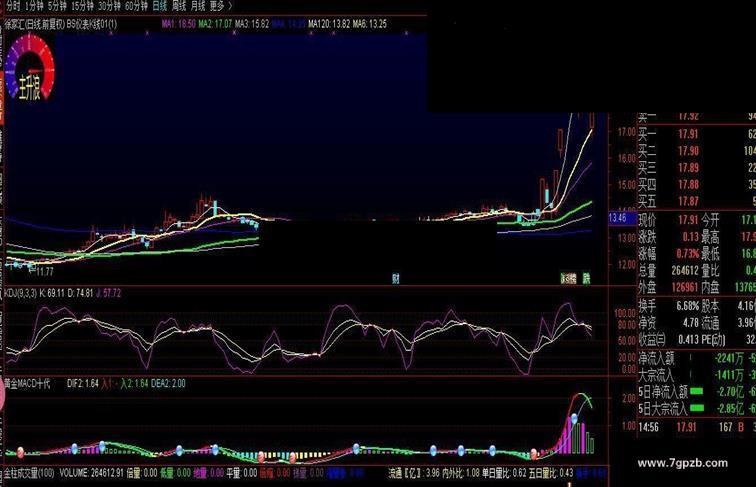The image size is (756, 487).
Task: Click the 黄金MACD十代 indicator title
Action: pyautogui.click(x=27, y=383)
